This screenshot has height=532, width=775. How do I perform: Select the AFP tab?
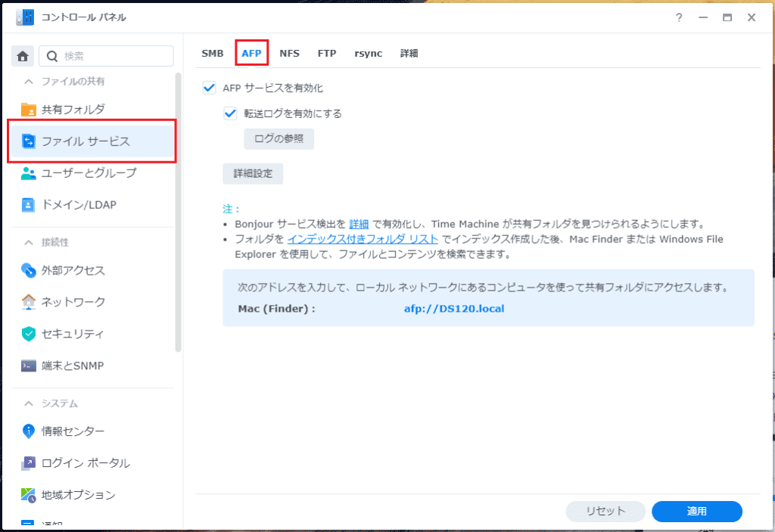tap(251, 54)
